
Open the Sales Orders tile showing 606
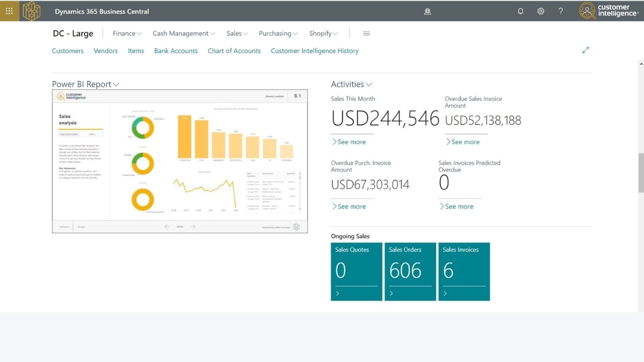tap(410, 271)
